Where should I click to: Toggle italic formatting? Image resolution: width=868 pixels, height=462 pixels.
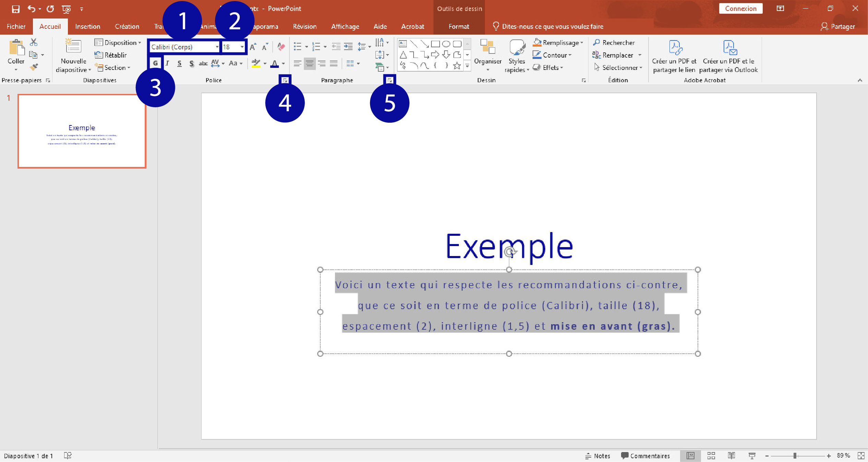coord(167,63)
